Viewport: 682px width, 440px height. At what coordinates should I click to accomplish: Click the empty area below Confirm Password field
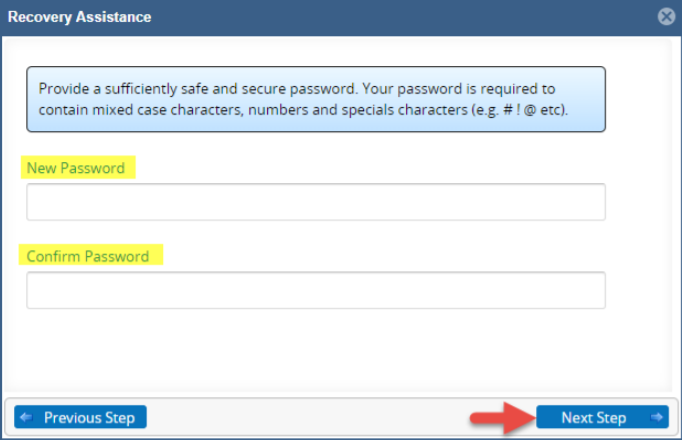(x=316, y=348)
